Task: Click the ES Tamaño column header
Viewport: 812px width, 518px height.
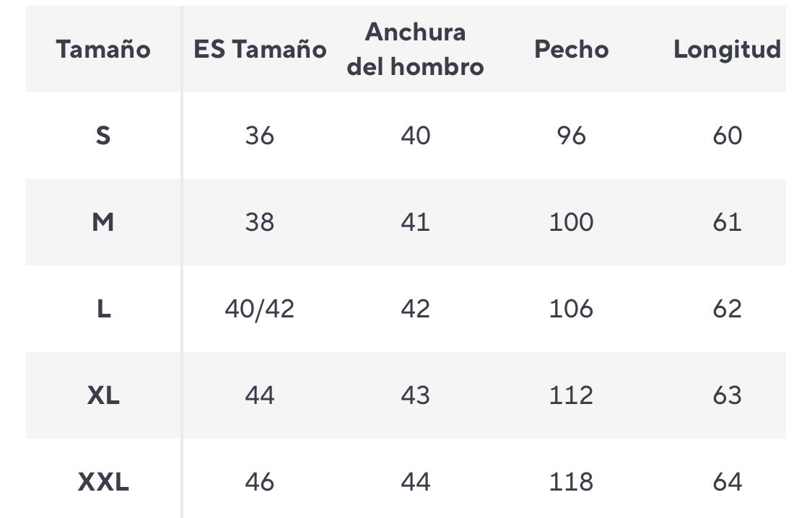Action: coord(260,49)
